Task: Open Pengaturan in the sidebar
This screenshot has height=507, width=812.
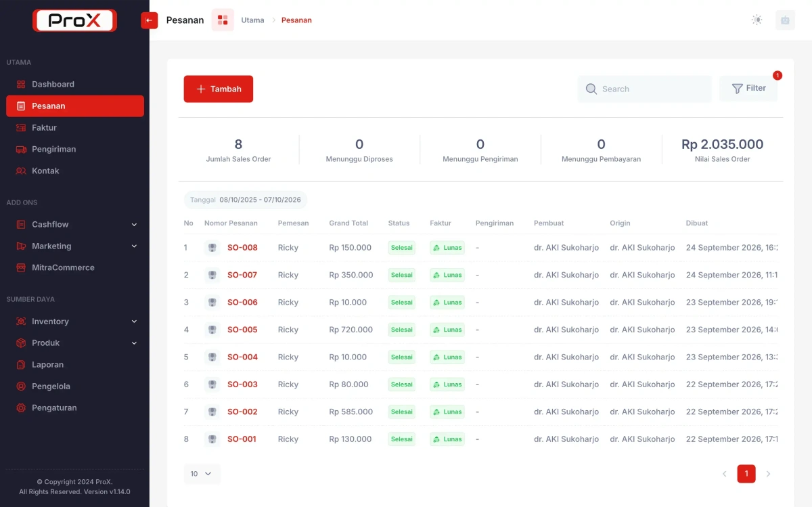Action: point(75,408)
